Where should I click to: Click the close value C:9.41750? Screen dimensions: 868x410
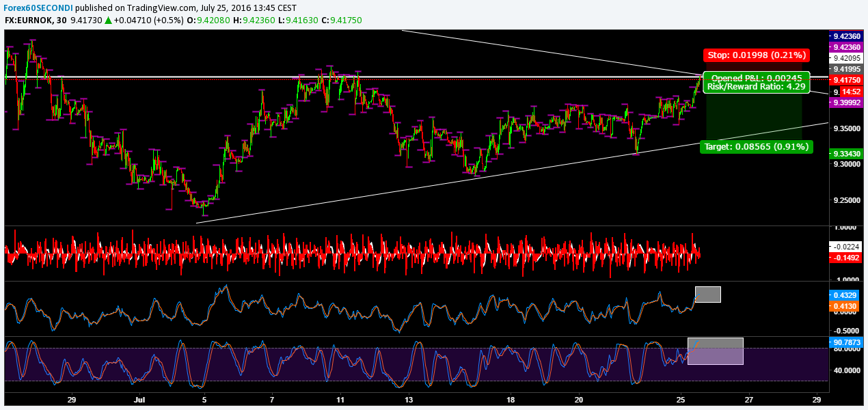coord(343,20)
